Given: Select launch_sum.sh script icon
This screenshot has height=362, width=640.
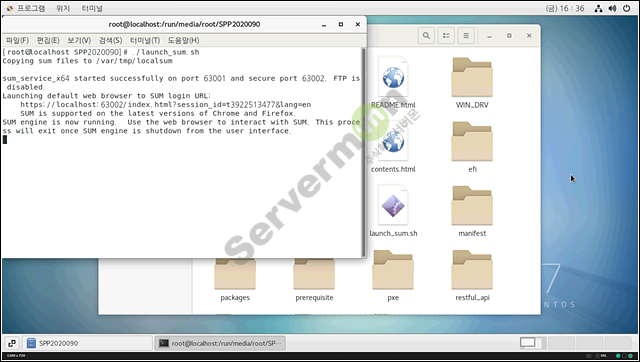Looking at the screenshot, I should point(393,205).
